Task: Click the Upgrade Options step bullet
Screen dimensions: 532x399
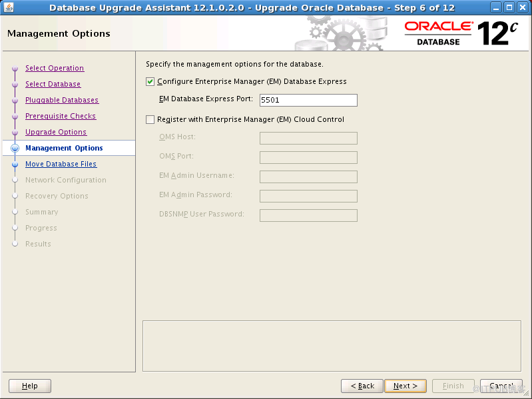Action: (x=15, y=132)
